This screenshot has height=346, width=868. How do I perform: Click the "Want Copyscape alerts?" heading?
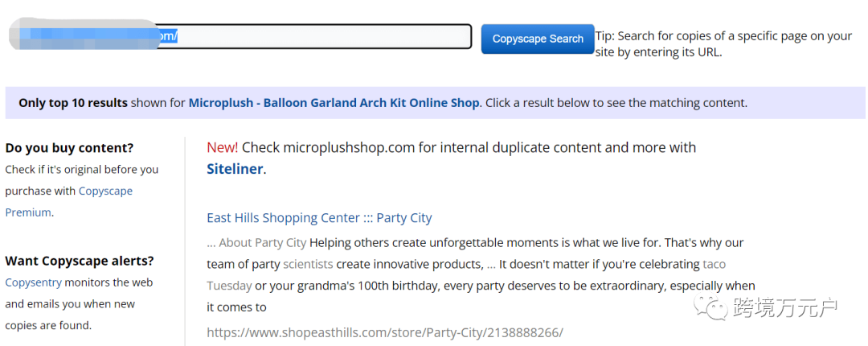(79, 261)
